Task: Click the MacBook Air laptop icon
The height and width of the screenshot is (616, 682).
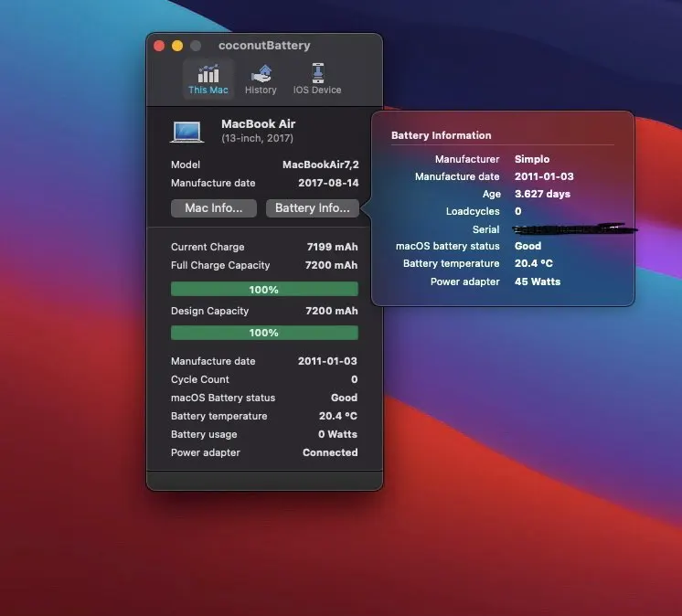Action: coord(186,132)
